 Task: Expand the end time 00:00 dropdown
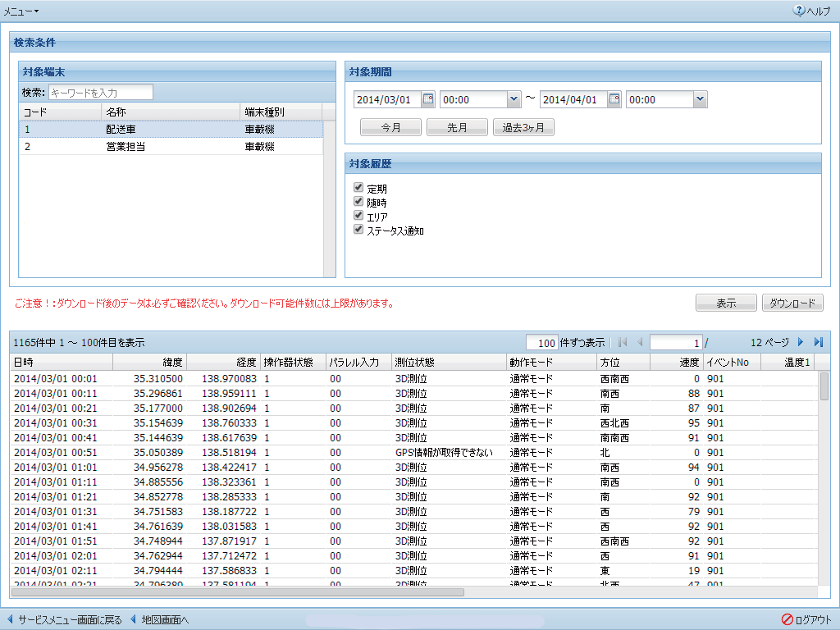(701, 99)
